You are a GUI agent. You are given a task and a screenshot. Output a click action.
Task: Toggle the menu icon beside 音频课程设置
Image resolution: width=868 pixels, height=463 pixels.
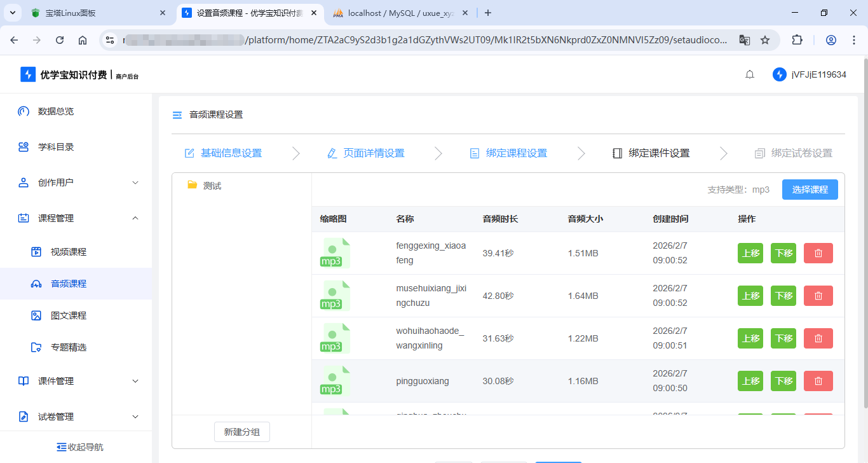177,115
